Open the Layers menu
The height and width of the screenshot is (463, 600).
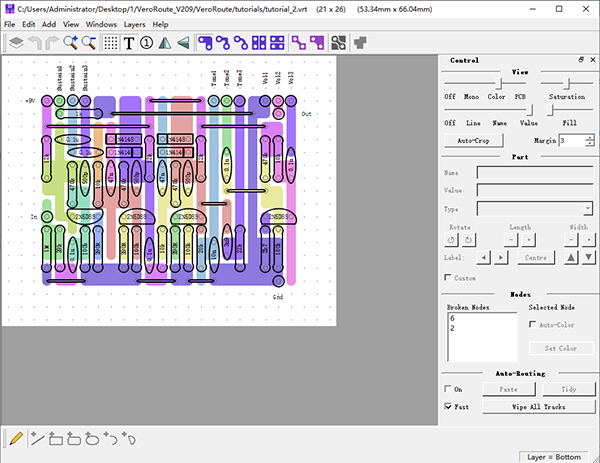[134, 23]
